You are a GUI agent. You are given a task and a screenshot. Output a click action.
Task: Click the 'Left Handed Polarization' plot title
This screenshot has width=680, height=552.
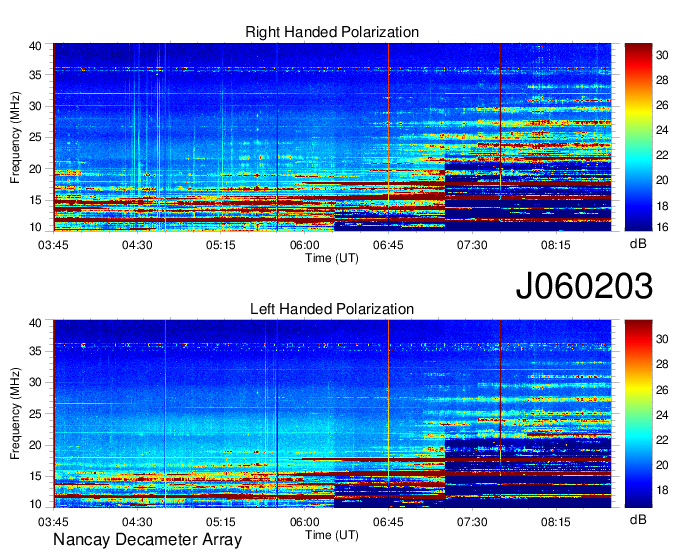[332, 309]
